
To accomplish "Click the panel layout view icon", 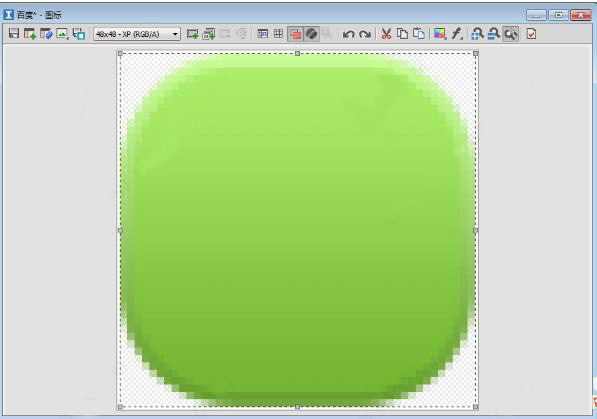I will pyautogui.click(x=262, y=34).
